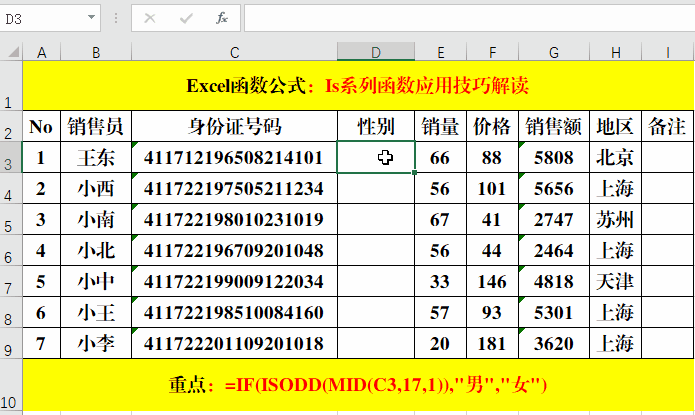Click the title cell 'Excel函数公式'

click(358, 86)
